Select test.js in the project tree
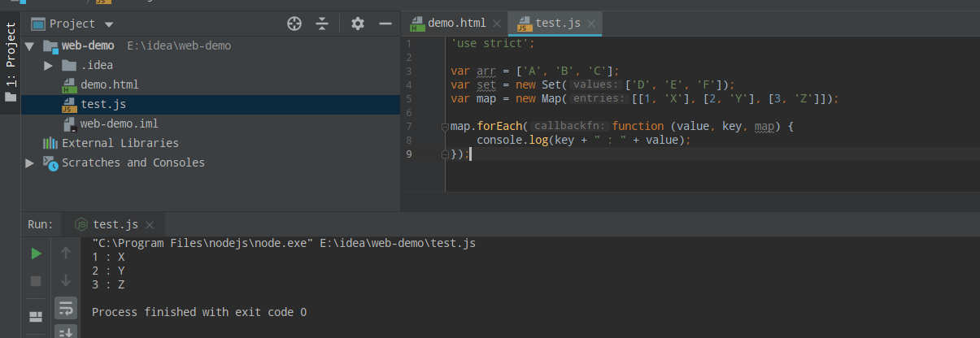The image size is (980, 338). tap(103, 104)
